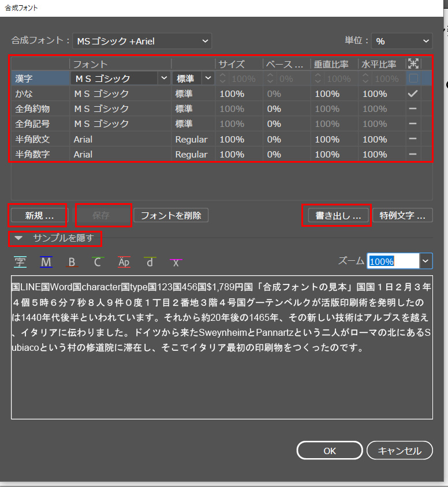Adjust the 垂直比率 stepper in 漢字 row
Image resolution: width=448 pixels, height=487 pixels.
click(x=318, y=78)
